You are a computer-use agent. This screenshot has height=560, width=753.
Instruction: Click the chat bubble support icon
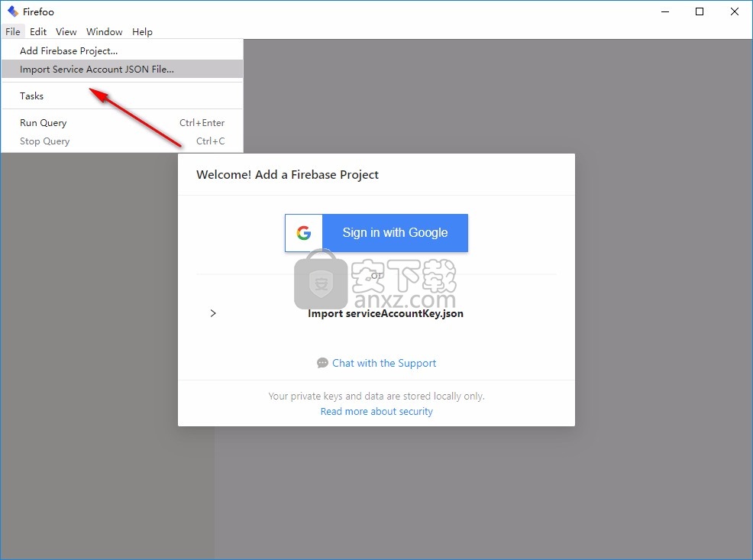click(x=323, y=363)
